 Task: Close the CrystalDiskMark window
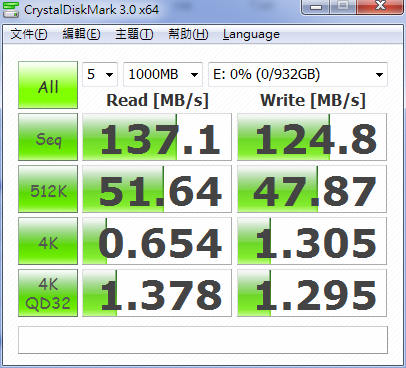(x=380, y=7)
